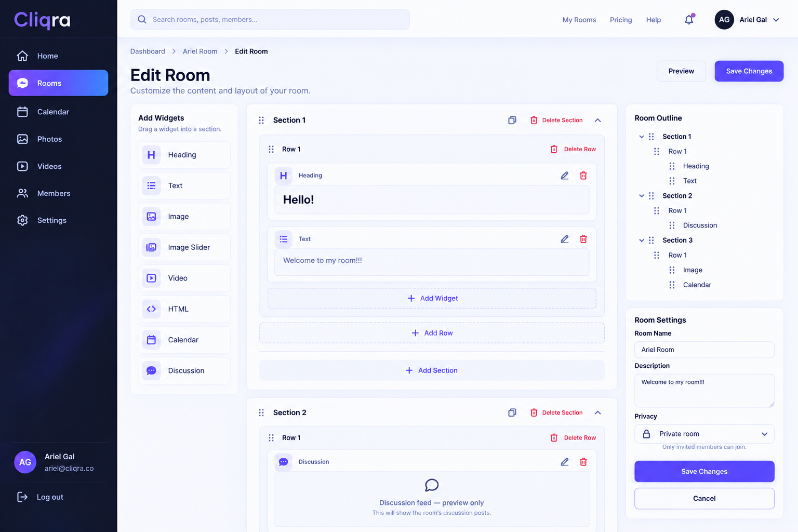Click Add Row in Section 1
This screenshot has height=532, width=798.
432,333
